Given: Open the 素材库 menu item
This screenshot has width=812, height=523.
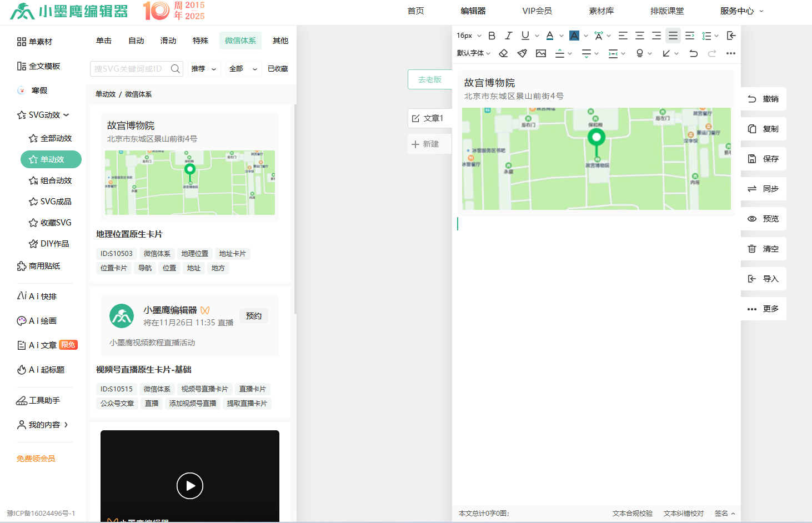Looking at the screenshot, I should pyautogui.click(x=602, y=10).
